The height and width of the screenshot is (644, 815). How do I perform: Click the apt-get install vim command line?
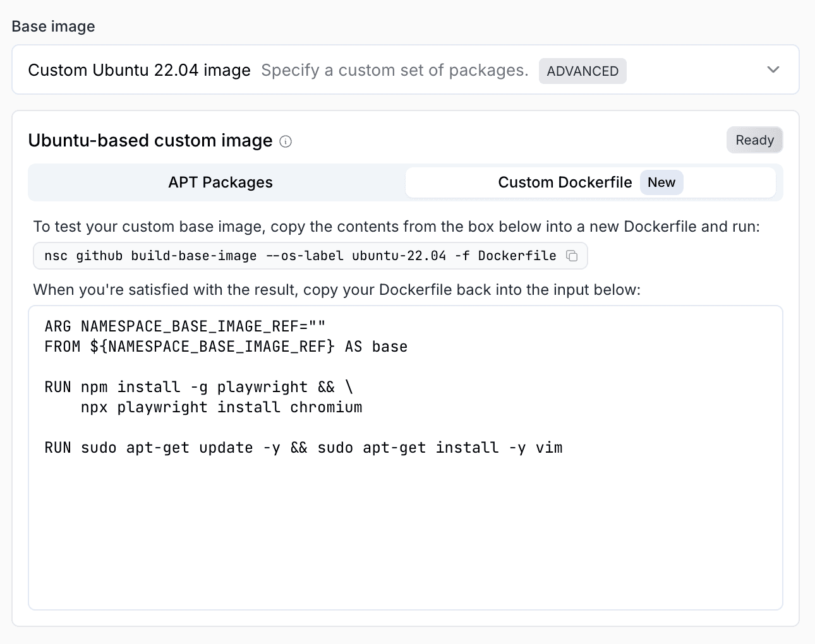303,447
